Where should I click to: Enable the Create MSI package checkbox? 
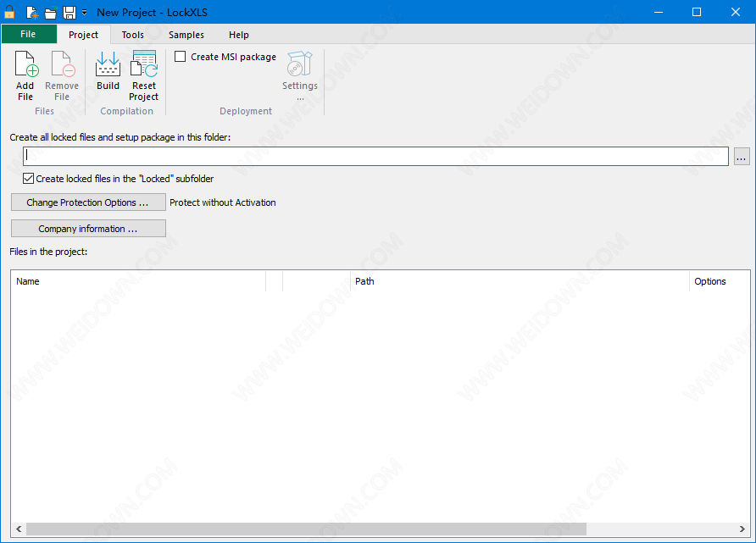pyautogui.click(x=180, y=57)
